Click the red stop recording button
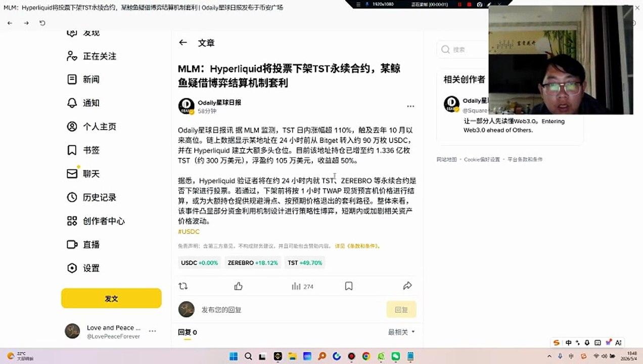The width and height of the screenshot is (643, 364). [x=469, y=4]
